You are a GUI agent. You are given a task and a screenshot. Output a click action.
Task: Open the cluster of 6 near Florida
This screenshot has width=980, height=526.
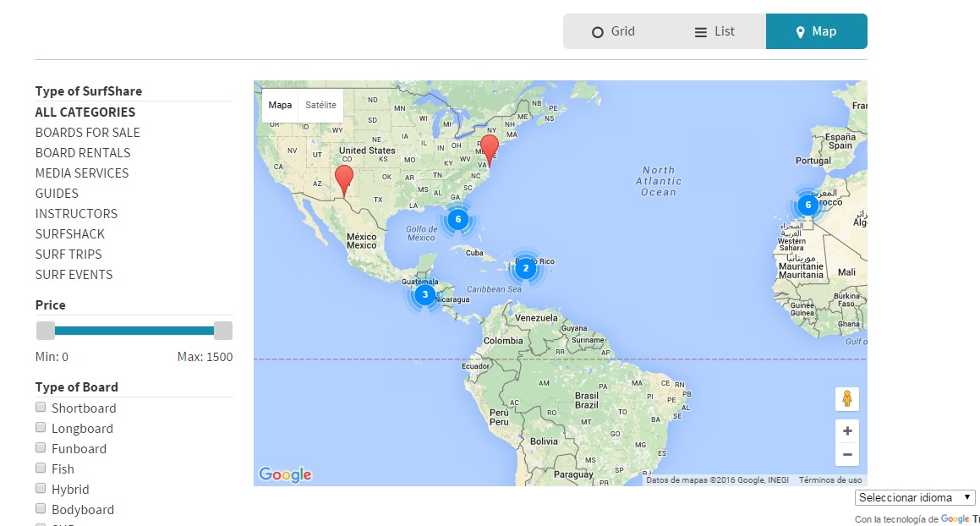pyautogui.click(x=457, y=219)
